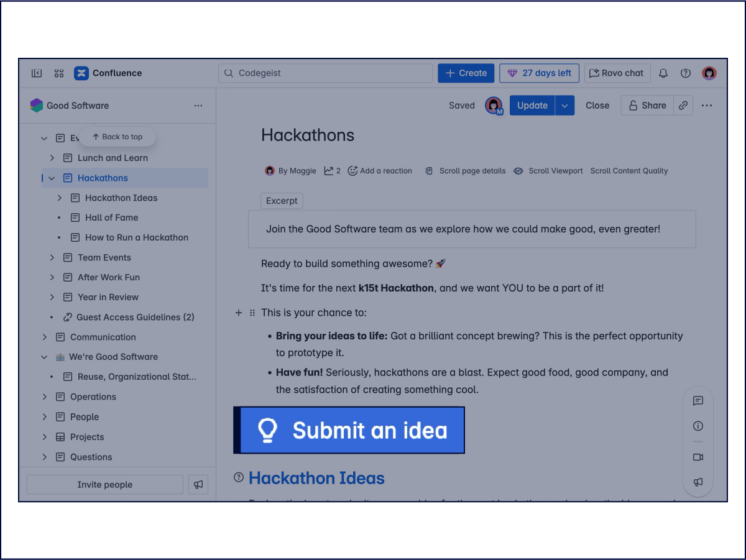Viewport: 746px width, 560px height.
Task: Click the Share button
Action: coord(647,106)
